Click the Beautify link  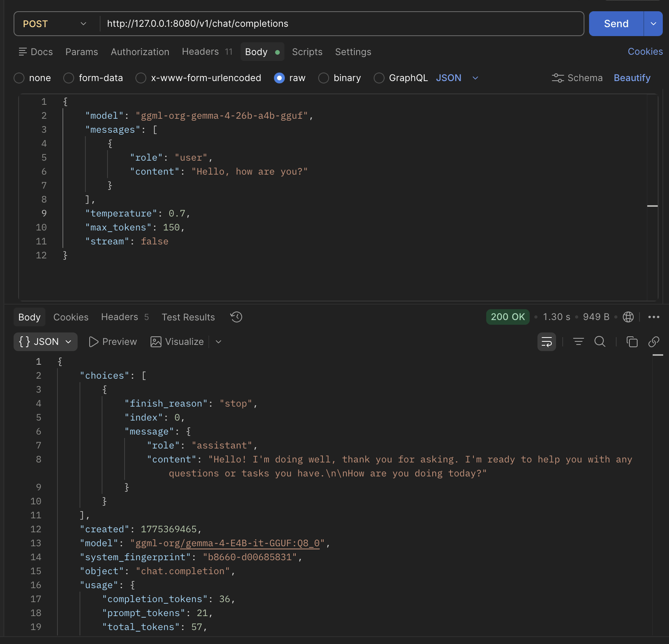[632, 78]
